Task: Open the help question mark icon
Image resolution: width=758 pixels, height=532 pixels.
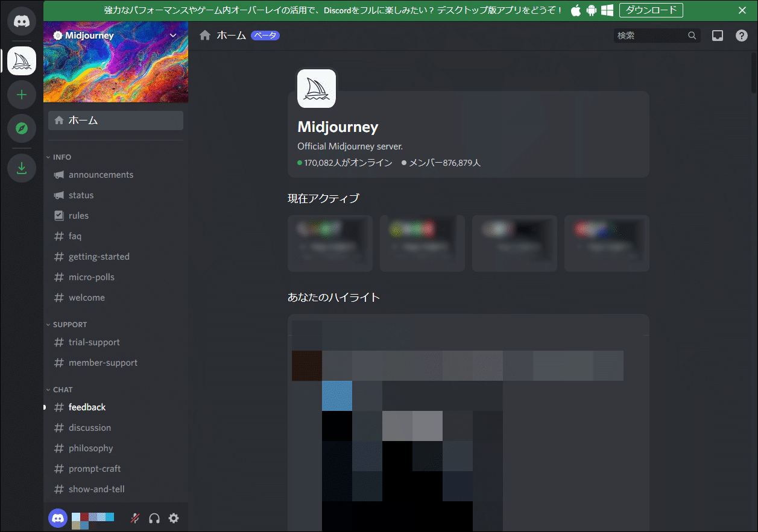Action: coord(742,36)
